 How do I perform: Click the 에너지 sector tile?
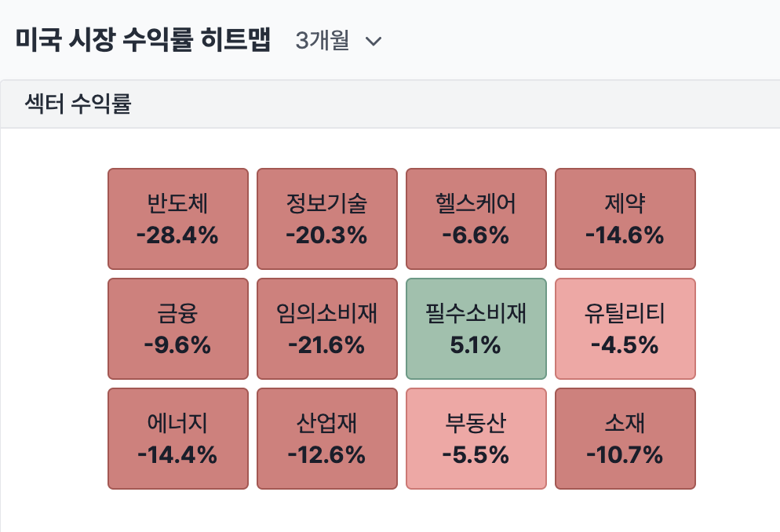pyautogui.click(x=177, y=439)
